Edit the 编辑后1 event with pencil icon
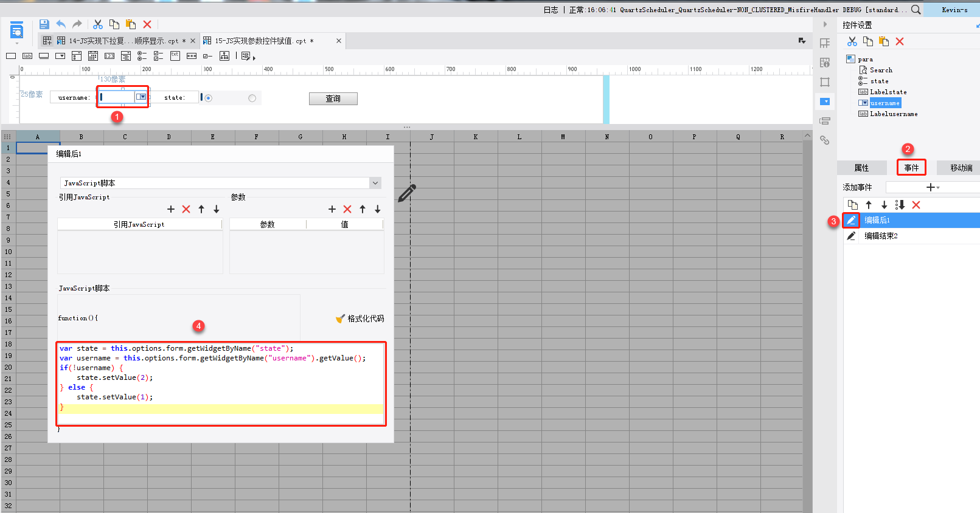 pos(851,220)
